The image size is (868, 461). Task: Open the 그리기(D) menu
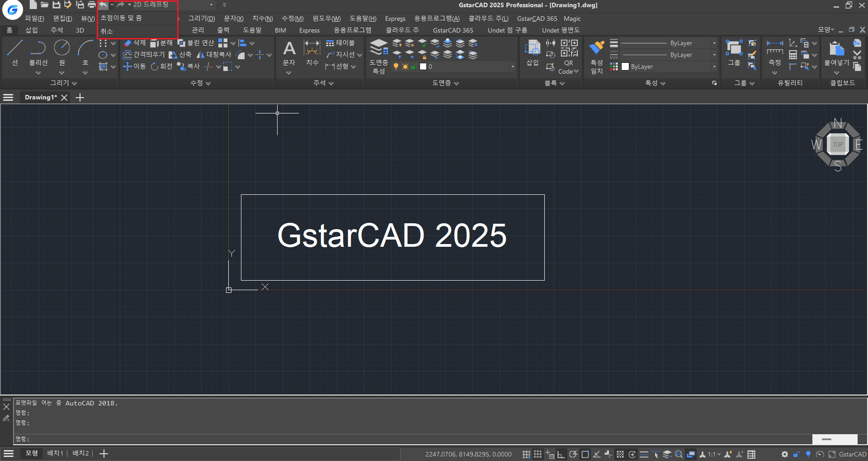pos(201,19)
